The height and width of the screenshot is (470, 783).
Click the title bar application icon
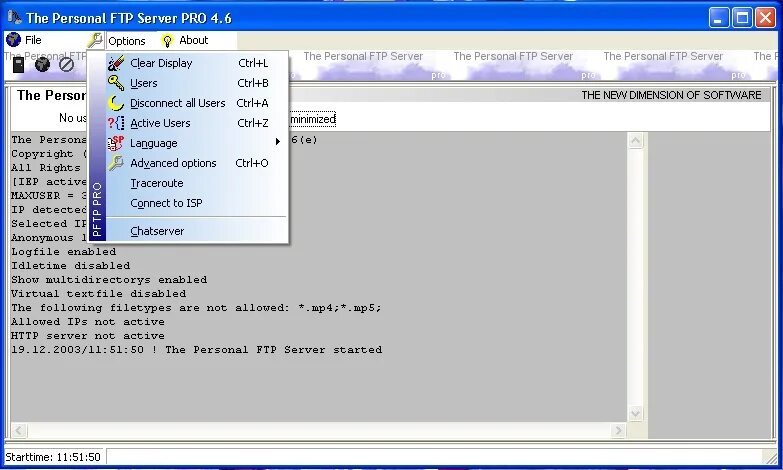pyautogui.click(x=14, y=17)
